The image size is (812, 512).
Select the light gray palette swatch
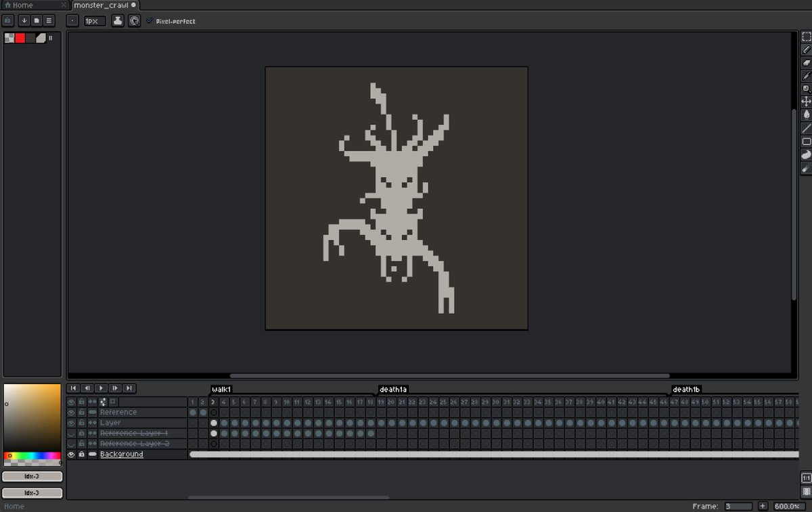[41, 38]
